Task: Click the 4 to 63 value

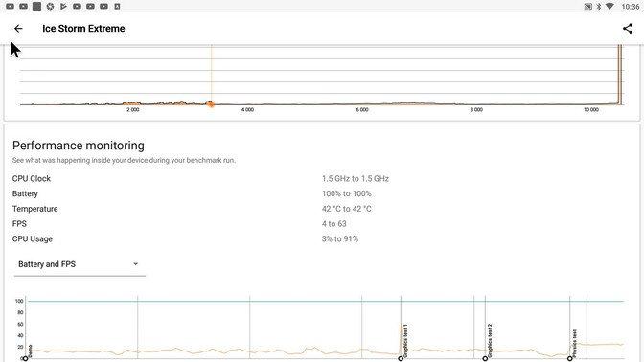Action: tap(333, 224)
